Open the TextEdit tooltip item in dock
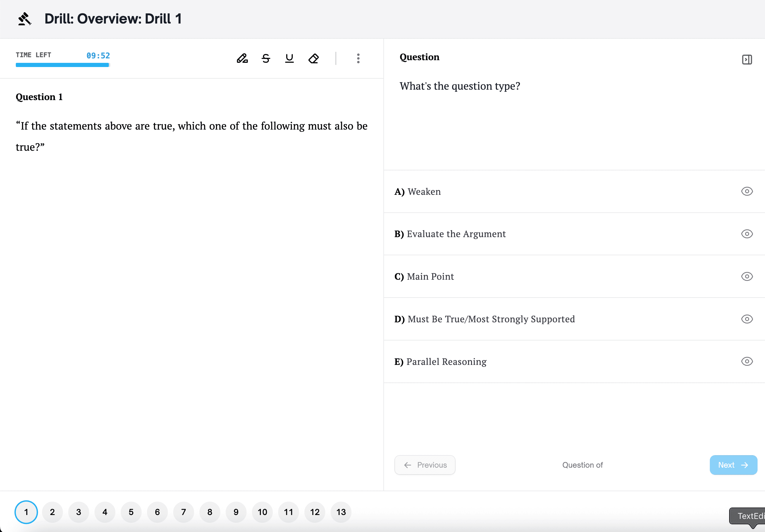The width and height of the screenshot is (765, 532). pyautogui.click(x=750, y=516)
